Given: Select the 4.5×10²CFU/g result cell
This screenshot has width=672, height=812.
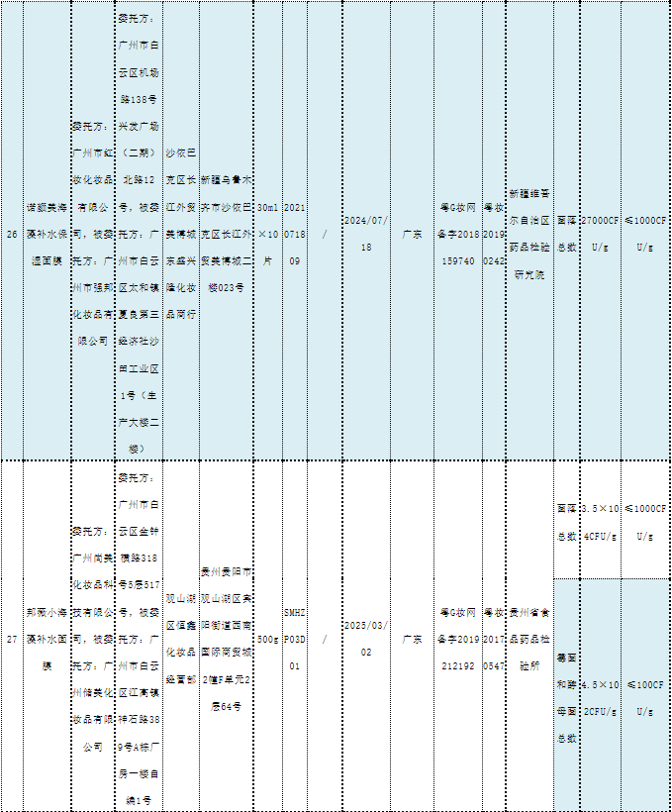Looking at the screenshot, I should 600,697.
